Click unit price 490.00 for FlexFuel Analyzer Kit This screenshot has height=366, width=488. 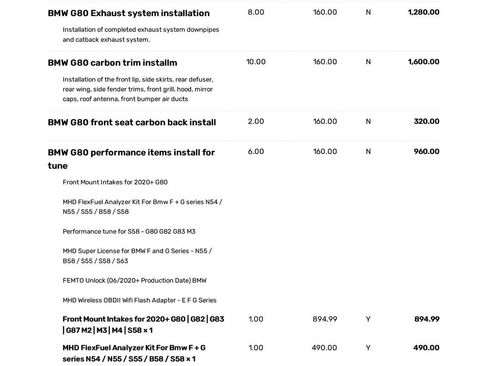point(325,348)
